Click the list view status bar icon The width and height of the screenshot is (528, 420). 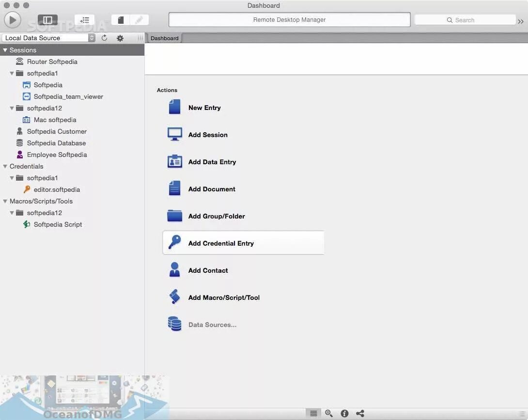coord(313,413)
